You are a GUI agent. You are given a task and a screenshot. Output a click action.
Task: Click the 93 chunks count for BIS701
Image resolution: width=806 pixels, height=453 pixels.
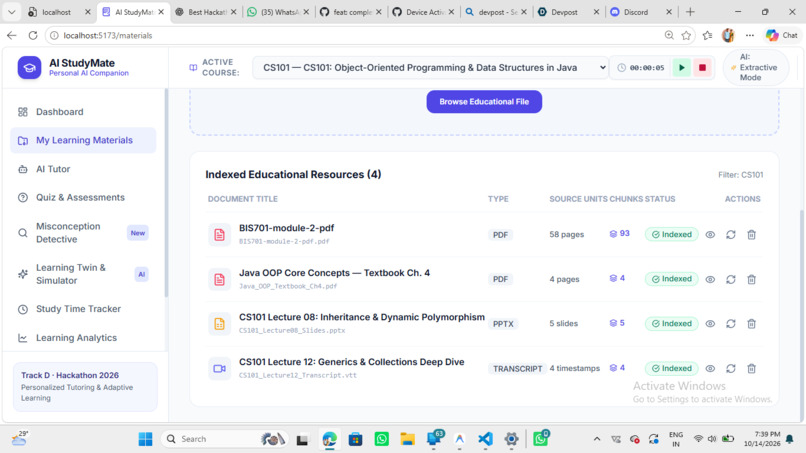(x=619, y=233)
